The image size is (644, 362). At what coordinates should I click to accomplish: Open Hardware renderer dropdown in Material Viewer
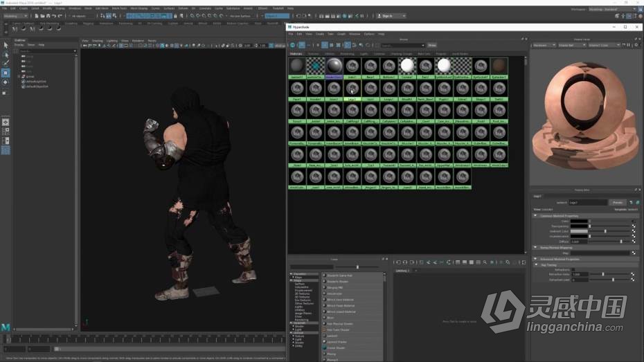(544, 45)
